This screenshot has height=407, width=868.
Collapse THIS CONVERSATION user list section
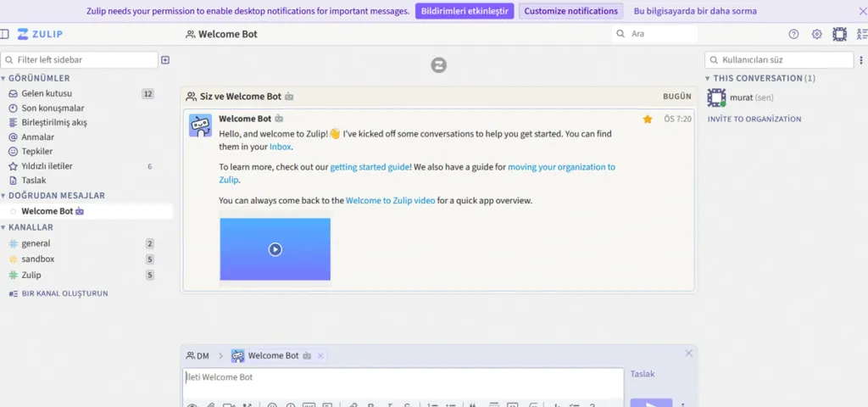[709, 78]
